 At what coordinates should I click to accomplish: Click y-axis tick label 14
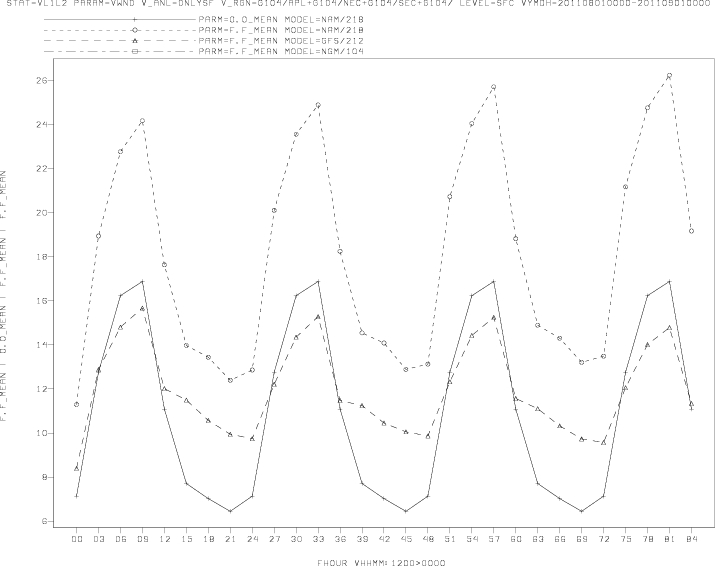41,345
